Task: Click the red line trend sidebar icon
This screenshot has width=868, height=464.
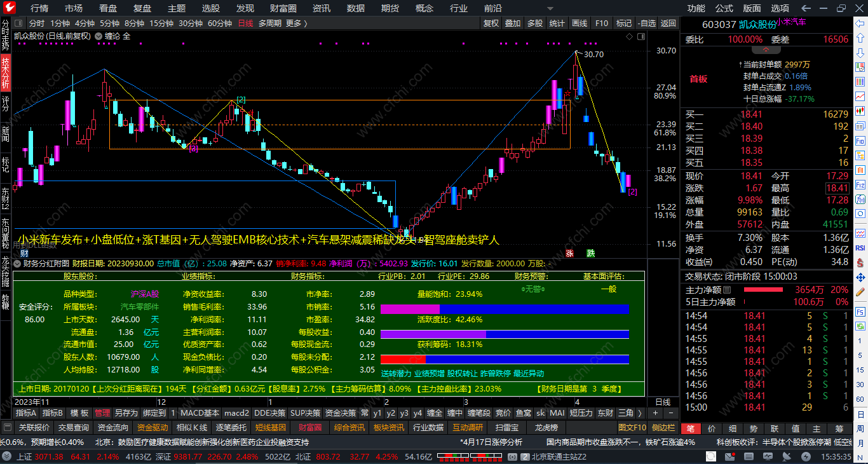Action: pyautogui.click(x=860, y=97)
